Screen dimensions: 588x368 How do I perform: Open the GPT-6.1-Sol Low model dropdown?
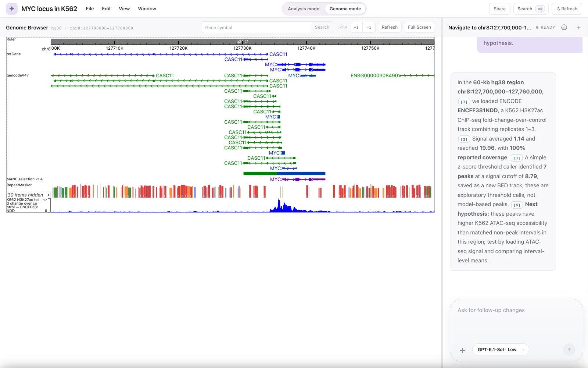[501, 350]
